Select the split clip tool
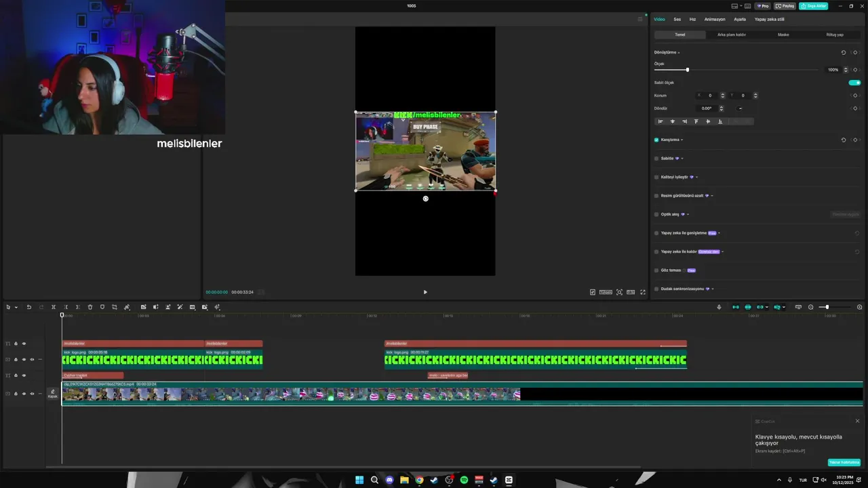868x488 pixels. [54, 307]
